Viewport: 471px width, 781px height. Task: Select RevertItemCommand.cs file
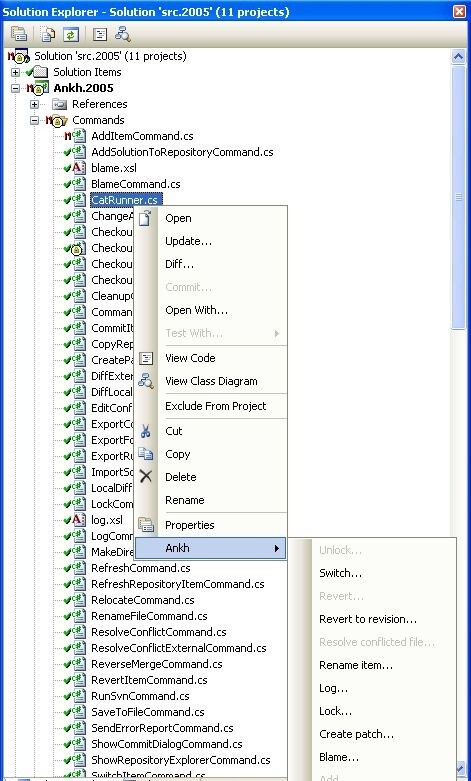click(x=149, y=680)
